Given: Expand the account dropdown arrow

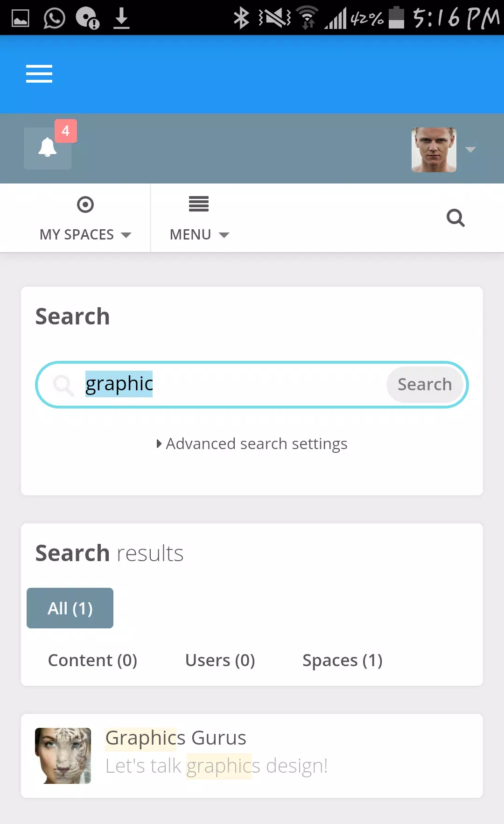Looking at the screenshot, I should (x=470, y=150).
